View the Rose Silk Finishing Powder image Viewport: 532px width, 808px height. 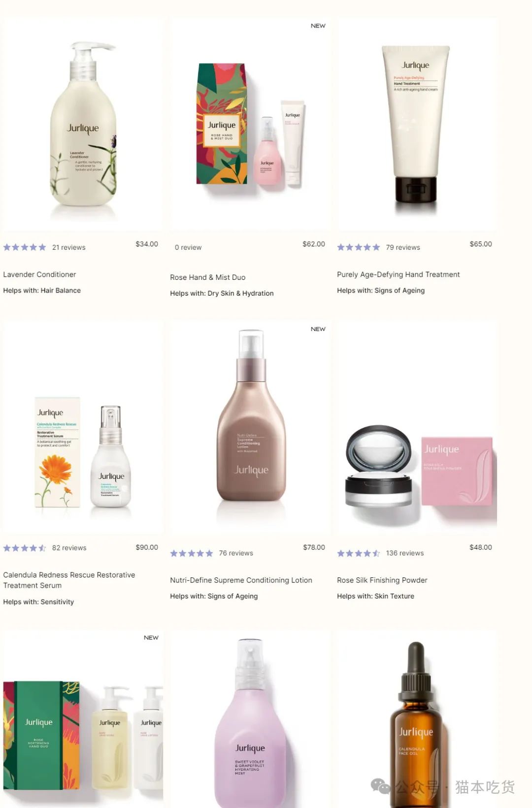(417, 428)
